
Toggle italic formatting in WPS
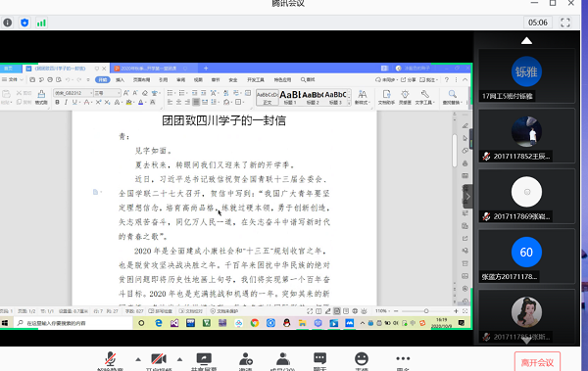point(66,102)
